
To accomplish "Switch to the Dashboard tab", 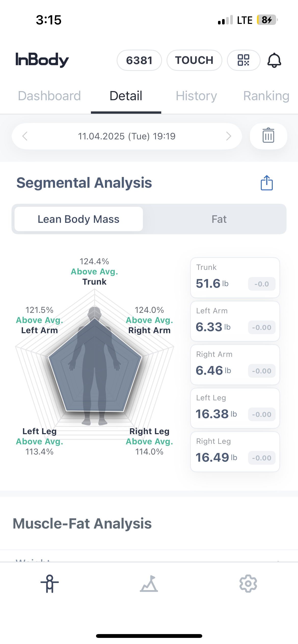I will (49, 96).
